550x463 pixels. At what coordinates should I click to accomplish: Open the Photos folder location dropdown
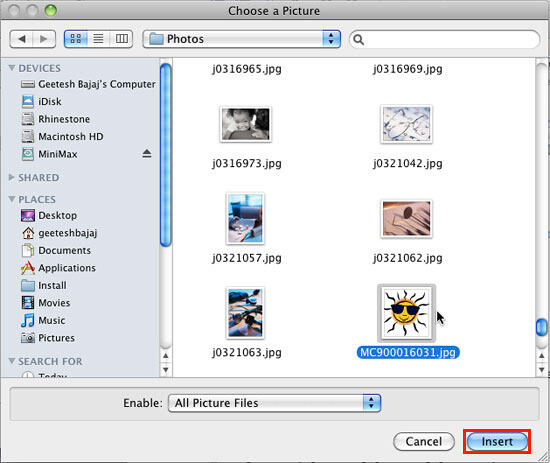(241, 39)
